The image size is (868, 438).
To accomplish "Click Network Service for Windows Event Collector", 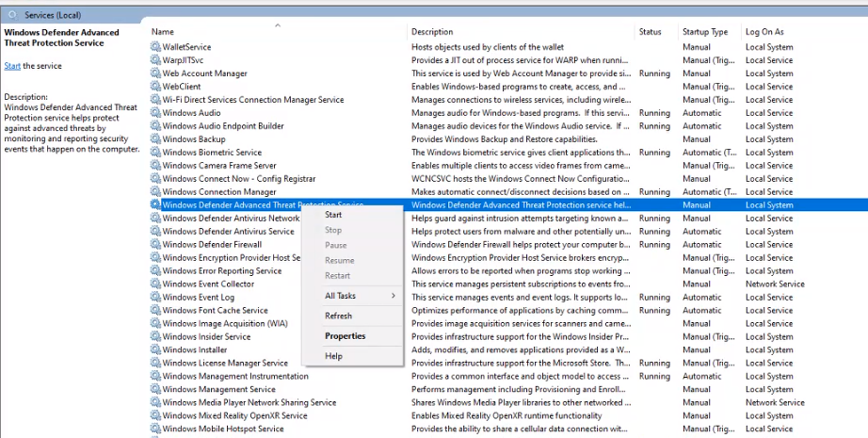I will (x=775, y=284).
